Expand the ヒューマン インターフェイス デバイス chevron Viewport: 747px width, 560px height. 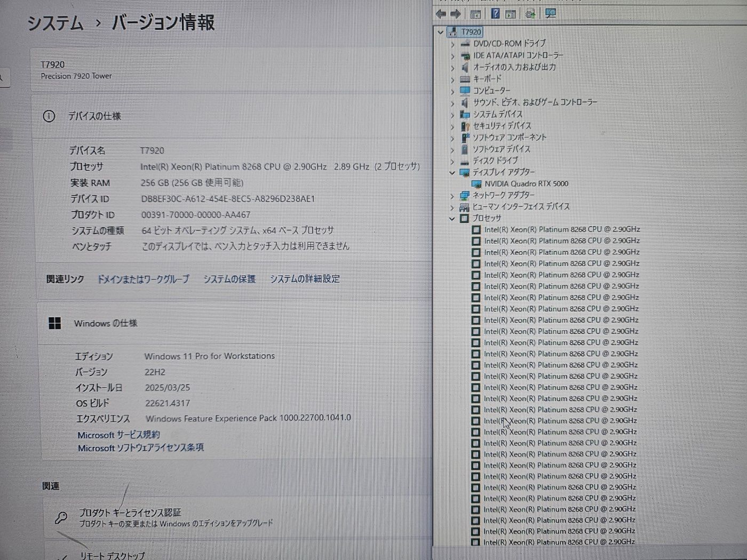tap(452, 207)
